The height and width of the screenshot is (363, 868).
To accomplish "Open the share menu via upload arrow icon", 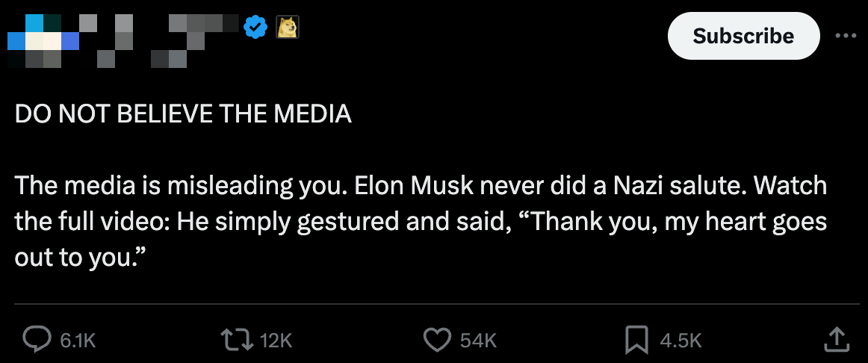I will [837, 340].
